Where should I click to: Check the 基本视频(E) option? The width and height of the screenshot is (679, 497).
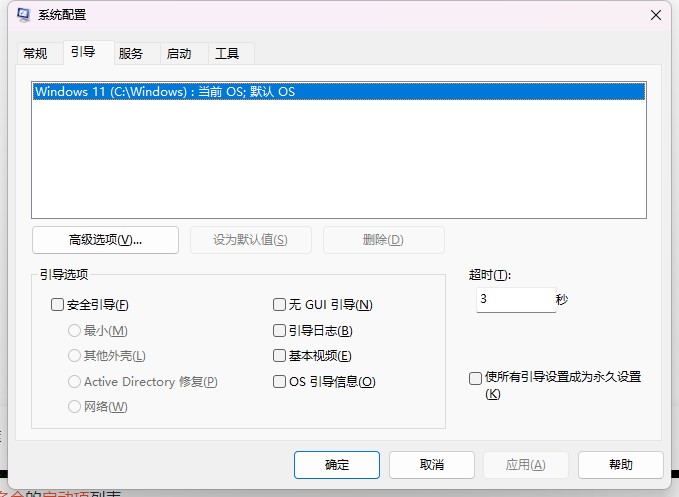279,356
